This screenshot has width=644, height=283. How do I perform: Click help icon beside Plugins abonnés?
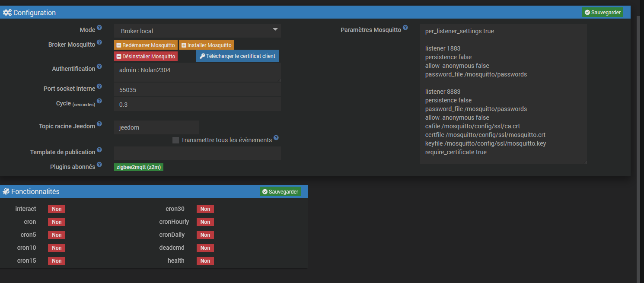(99, 165)
